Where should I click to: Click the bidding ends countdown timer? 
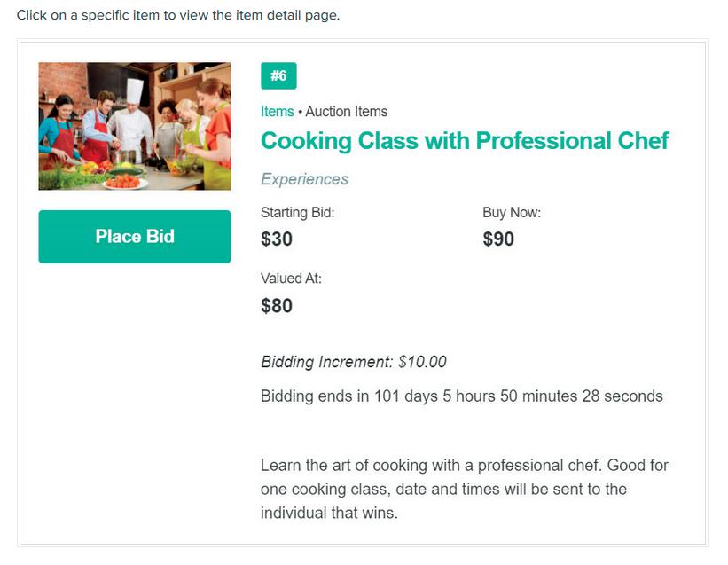pos(462,396)
